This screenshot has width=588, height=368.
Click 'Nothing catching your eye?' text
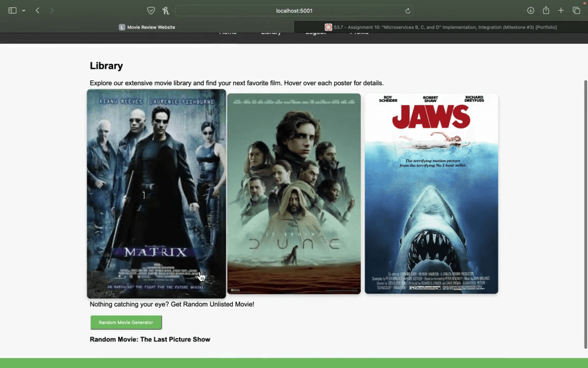[x=129, y=304]
